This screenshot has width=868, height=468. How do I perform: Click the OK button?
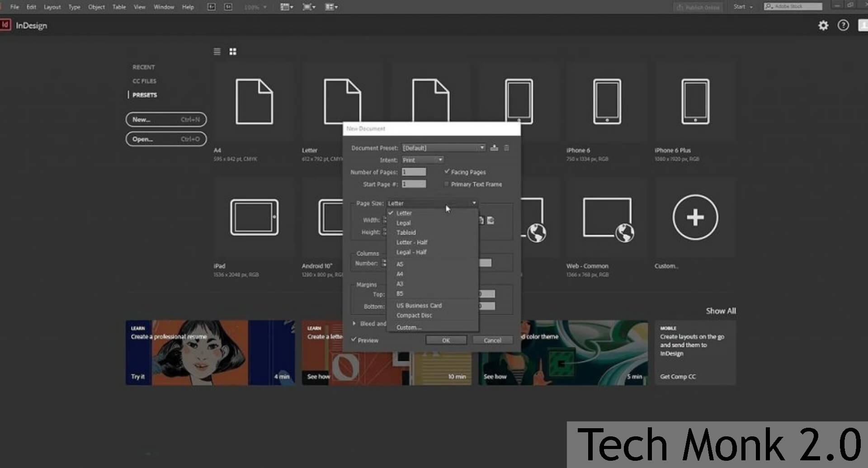446,340
